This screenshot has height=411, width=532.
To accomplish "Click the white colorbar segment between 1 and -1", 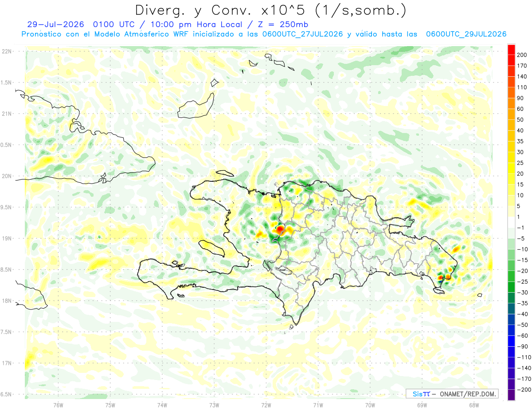I will pyautogui.click(x=511, y=222).
